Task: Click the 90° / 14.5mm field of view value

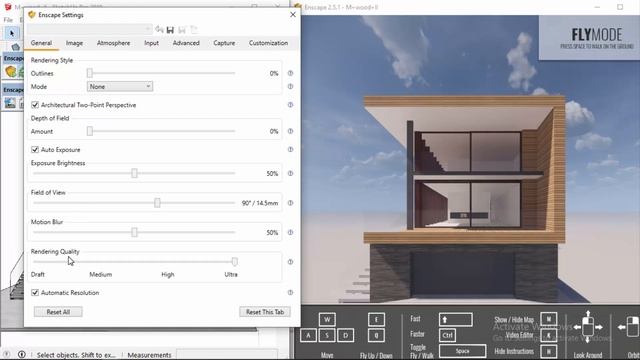Action: click(x=260, y=203)
